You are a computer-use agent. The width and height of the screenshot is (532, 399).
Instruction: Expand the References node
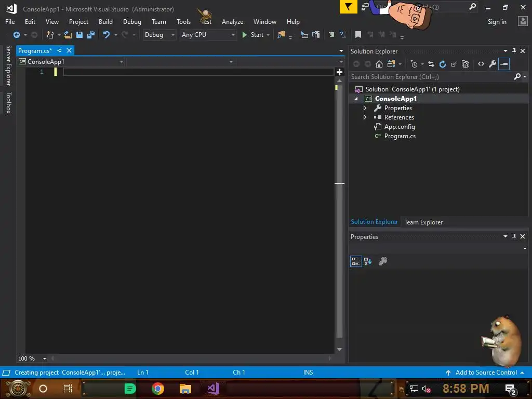coord(365,117)
